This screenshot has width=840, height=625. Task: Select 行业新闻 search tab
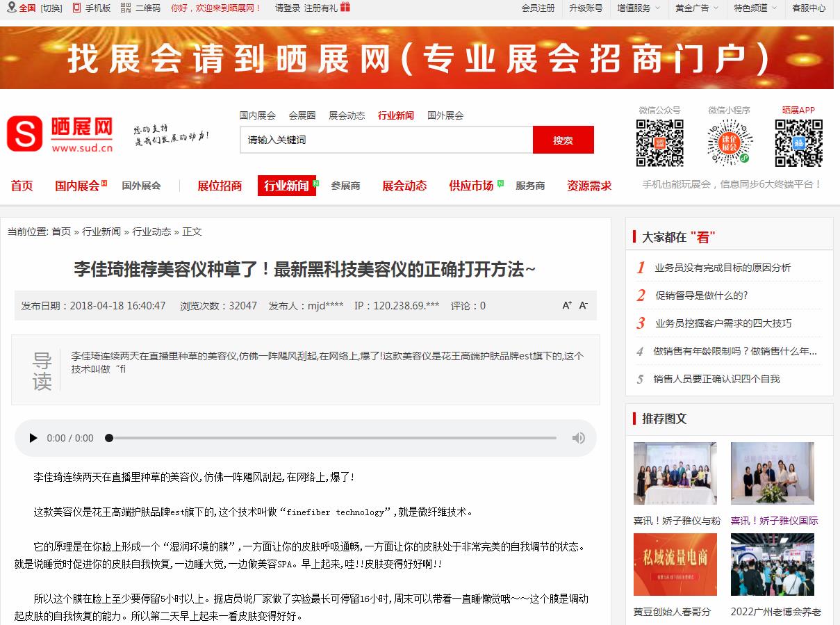tap(396, 115)
